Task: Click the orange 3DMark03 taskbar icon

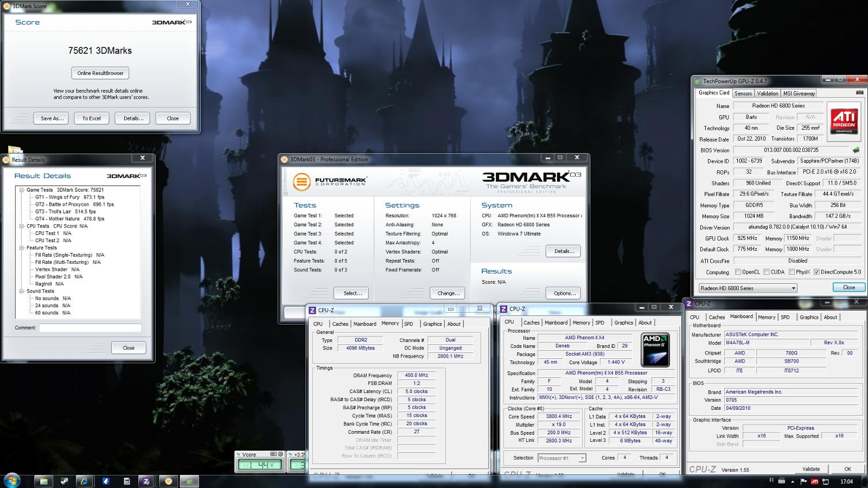Action: click(168, 481)
